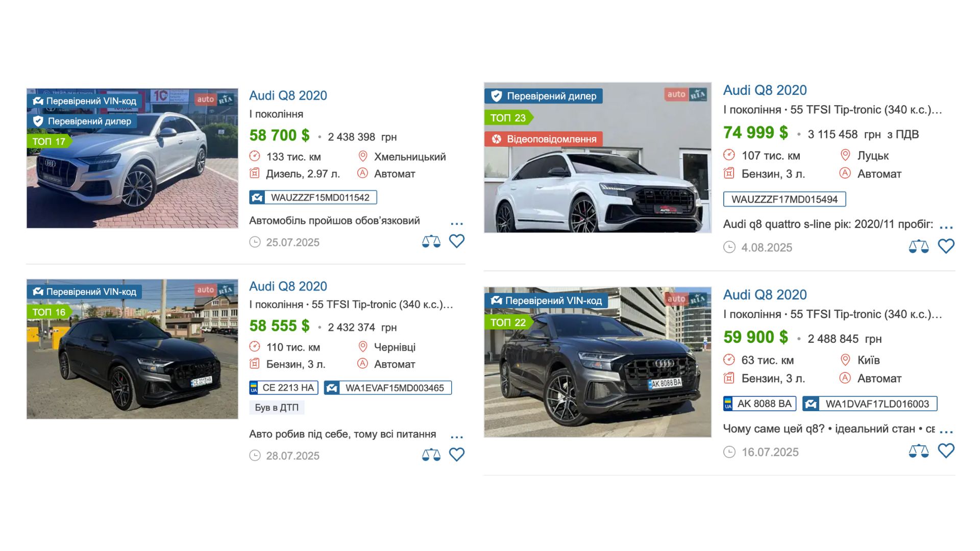This screenshot has width=980, height=551.
Task: Click 'Відеоповідомлення' badge on photo
Action: tap(544, 139)
